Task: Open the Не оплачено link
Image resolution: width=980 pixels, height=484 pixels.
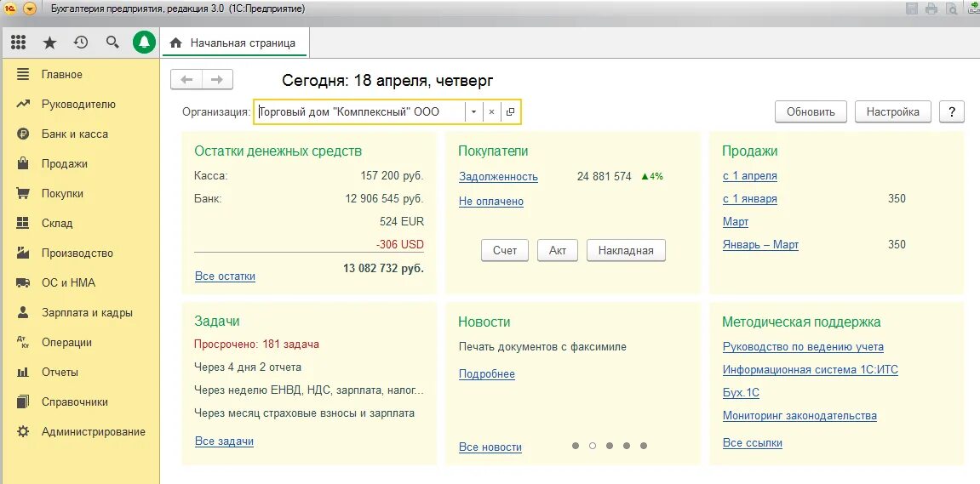Action: click(491, 202)
